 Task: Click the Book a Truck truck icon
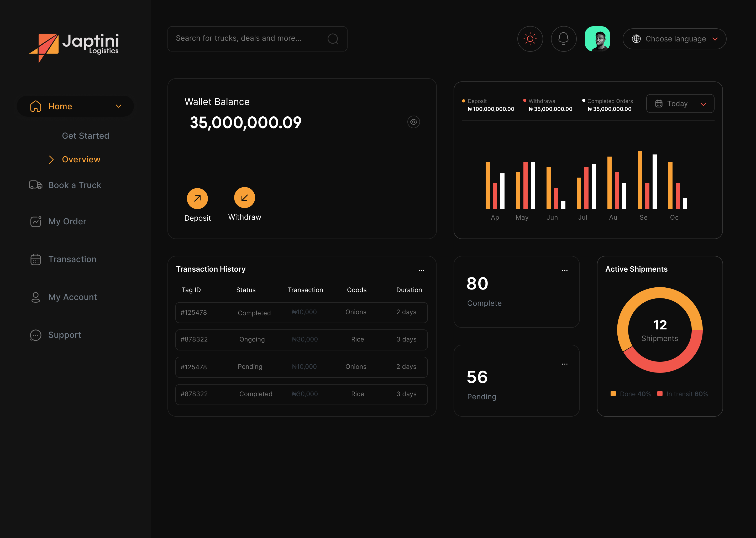pos(36,185)
